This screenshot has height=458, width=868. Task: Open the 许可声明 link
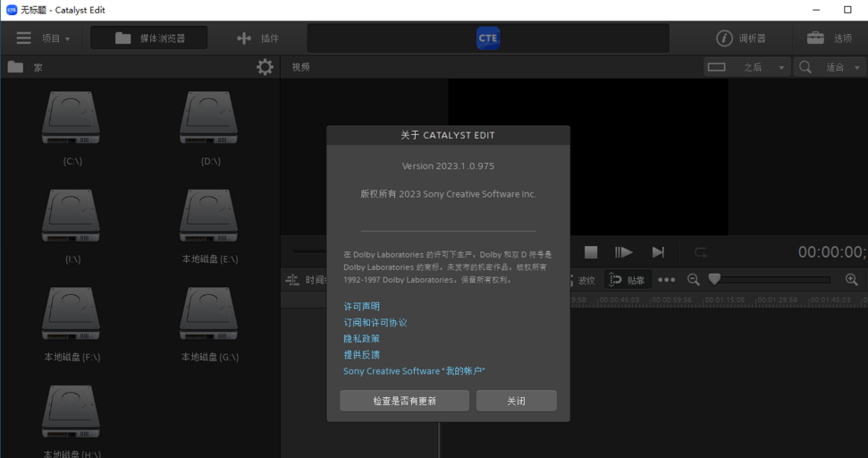click(x=361, y=306)
